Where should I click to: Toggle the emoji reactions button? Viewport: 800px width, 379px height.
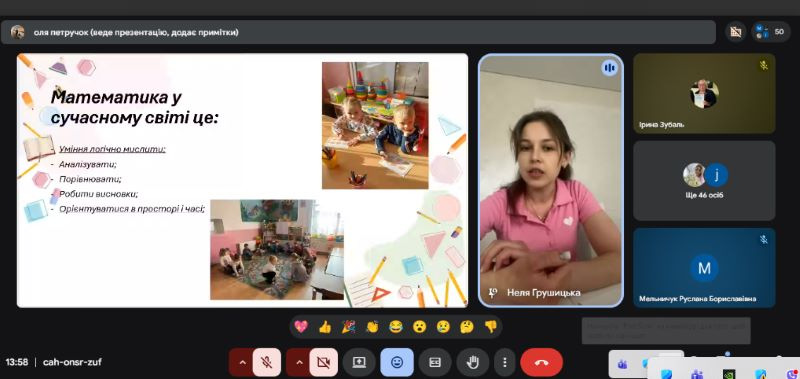click(x=396, y=362)
